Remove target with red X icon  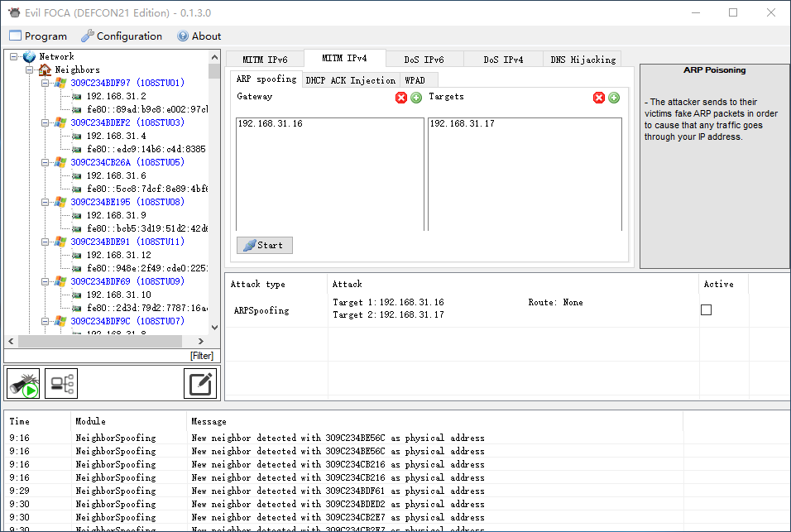tap(599, 98)
